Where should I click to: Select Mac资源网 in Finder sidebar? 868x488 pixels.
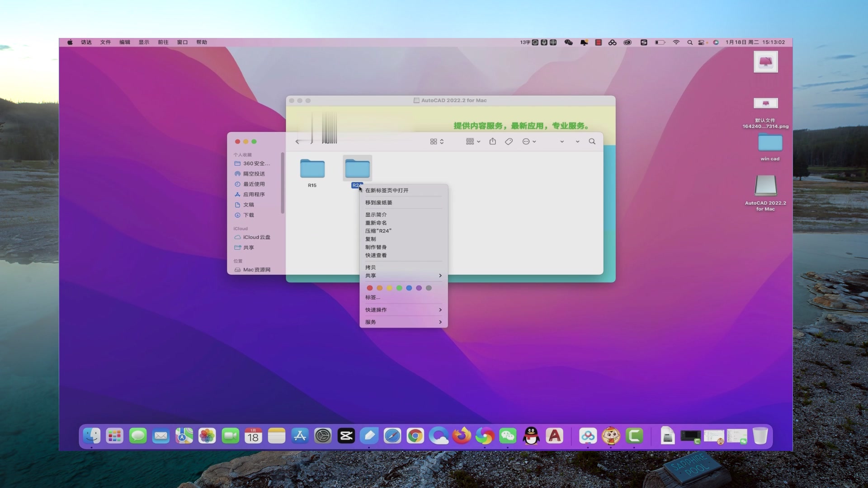pos(256,270)
